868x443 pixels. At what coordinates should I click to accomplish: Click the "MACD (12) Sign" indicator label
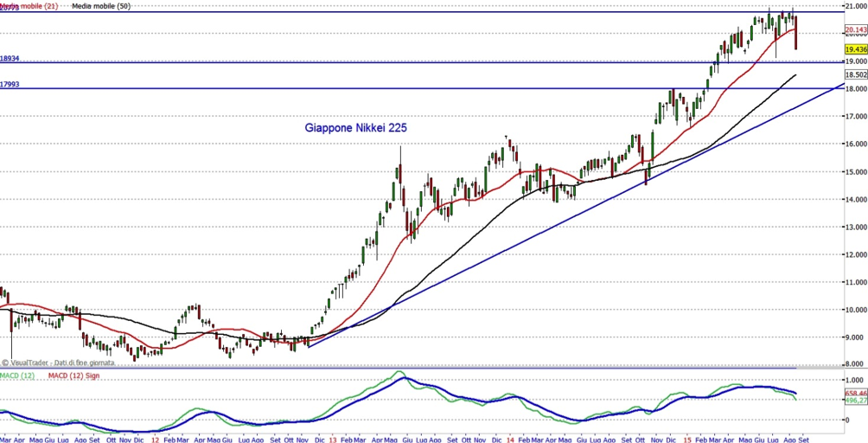tap(73, 376)
